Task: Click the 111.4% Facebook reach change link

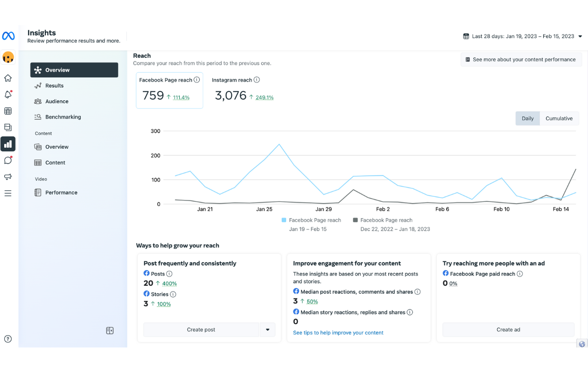Action: click(x=181, y=98)
